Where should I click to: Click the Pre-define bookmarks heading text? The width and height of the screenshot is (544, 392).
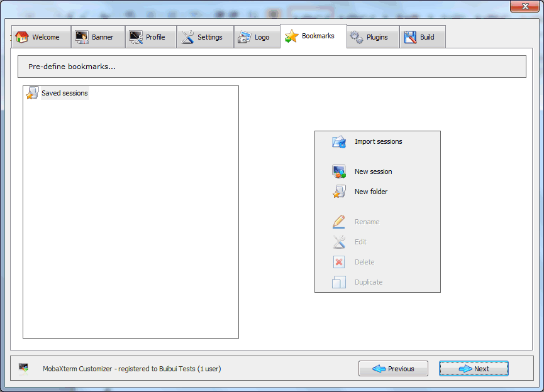pos(72,67)
